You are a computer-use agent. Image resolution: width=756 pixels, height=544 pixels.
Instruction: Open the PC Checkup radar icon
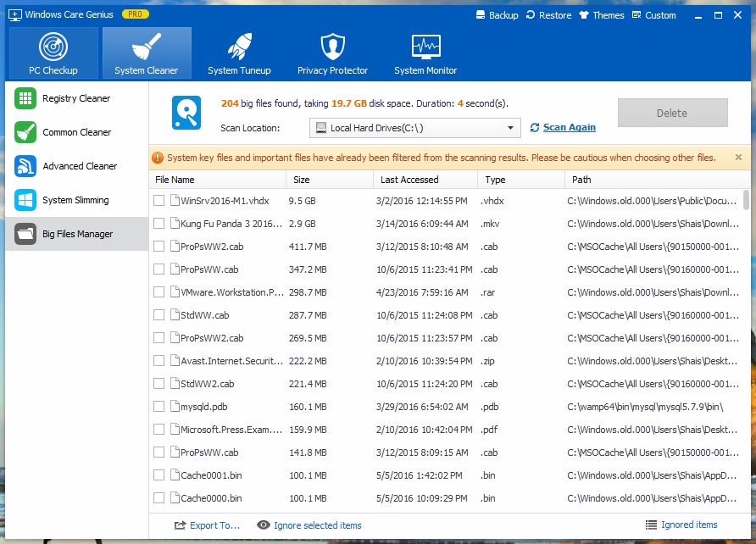coord(53,47)
